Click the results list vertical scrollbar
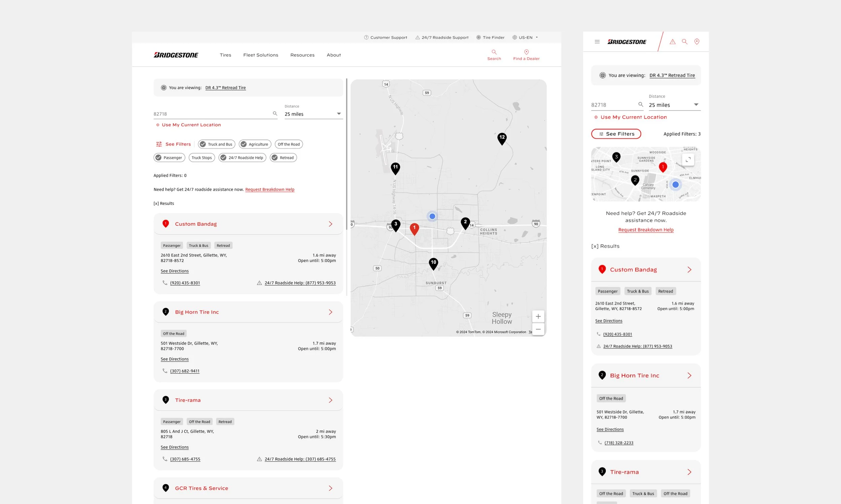 coord(346,153)
